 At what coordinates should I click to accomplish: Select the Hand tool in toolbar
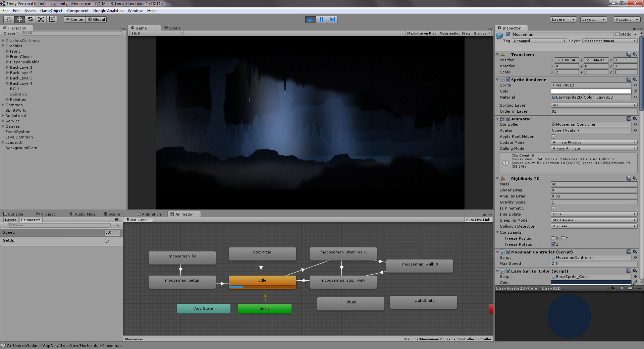9,19
